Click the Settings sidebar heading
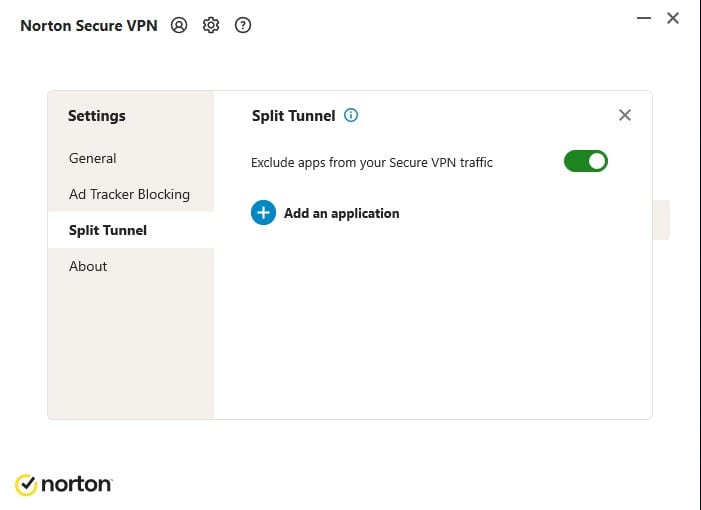The image size is (701, 510). click(97, 116)
